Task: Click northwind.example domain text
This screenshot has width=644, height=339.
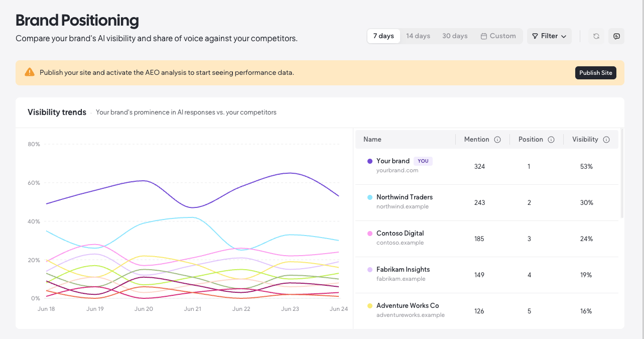Action: [x=403, y=207]
